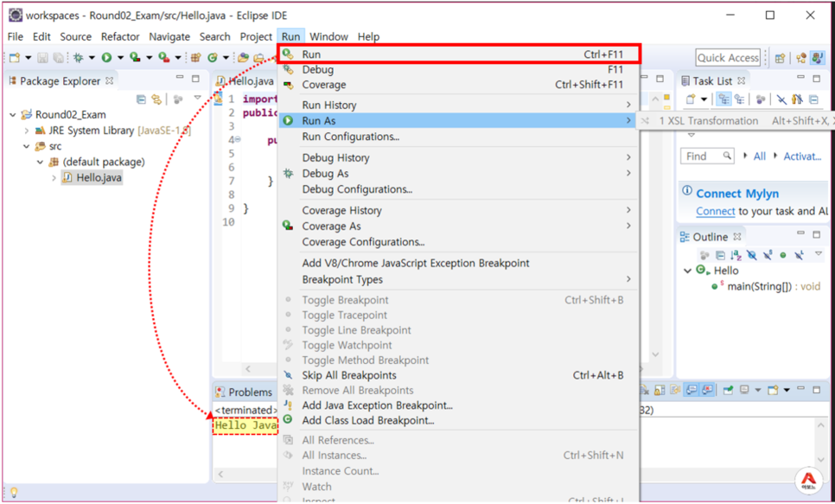The width and height of the screenshot is (835, 504).
Task: Expand the Hello.java tree node
Action: tap(54, 177)
